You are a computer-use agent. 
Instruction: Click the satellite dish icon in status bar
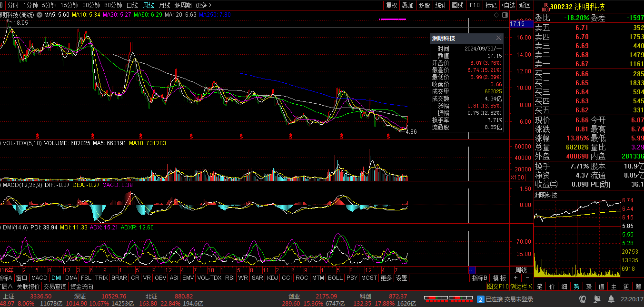tap(597, 299)
